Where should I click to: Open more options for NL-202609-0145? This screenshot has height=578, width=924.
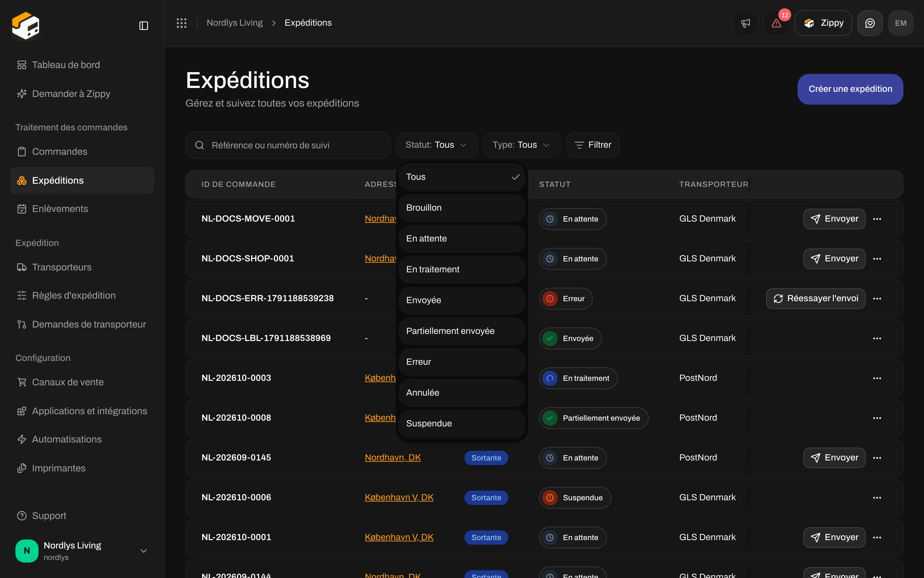[x=877, y=458]
